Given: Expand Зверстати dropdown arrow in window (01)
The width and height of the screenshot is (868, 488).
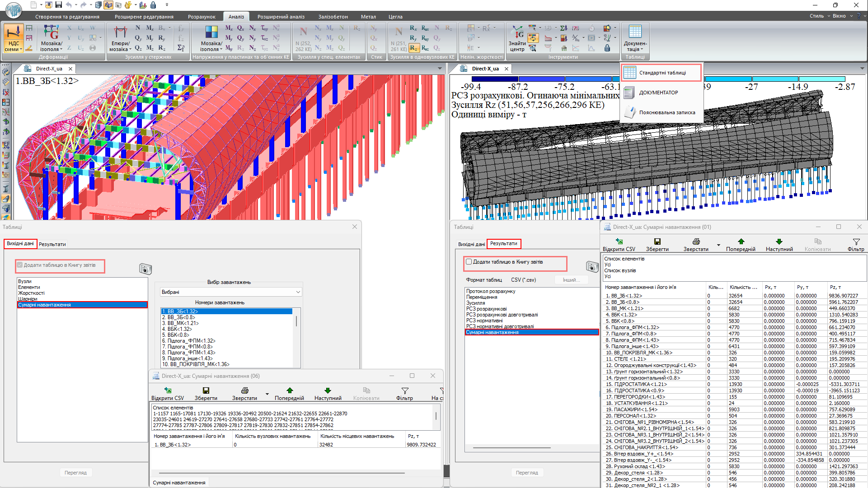Looking at the screenshot, I should click(718, 245).
